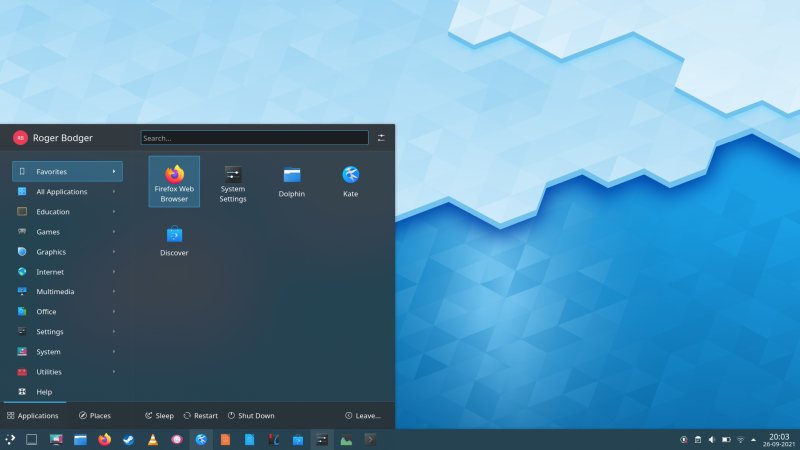Open the clock showing 20:03
Viewport: 800px width, 450px height.
(x=779, y=440)
